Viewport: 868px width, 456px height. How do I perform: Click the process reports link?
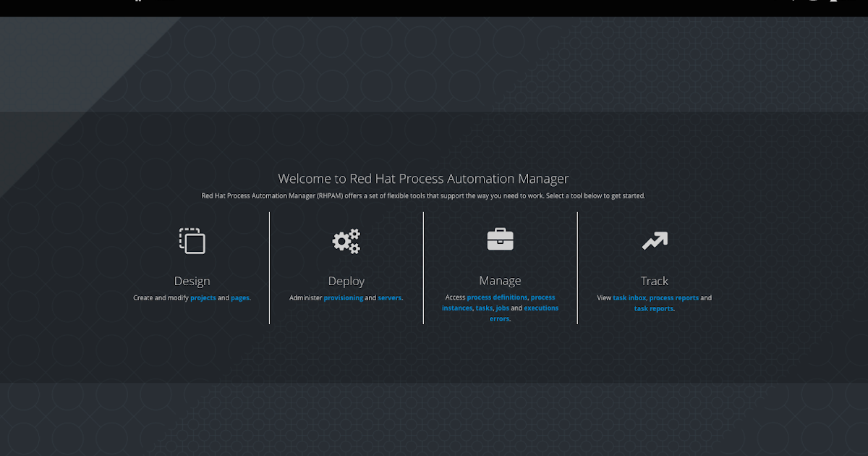(x=674, y=297)
